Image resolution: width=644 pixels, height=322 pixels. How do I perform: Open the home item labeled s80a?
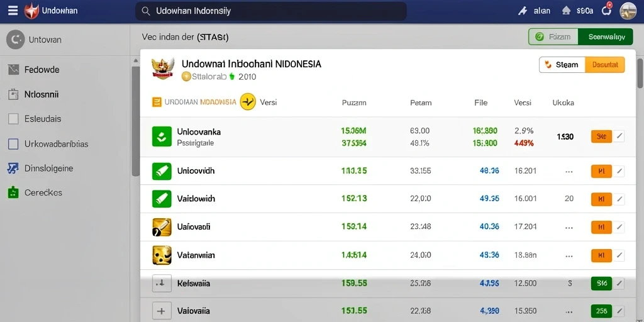[x=577, y=11]
